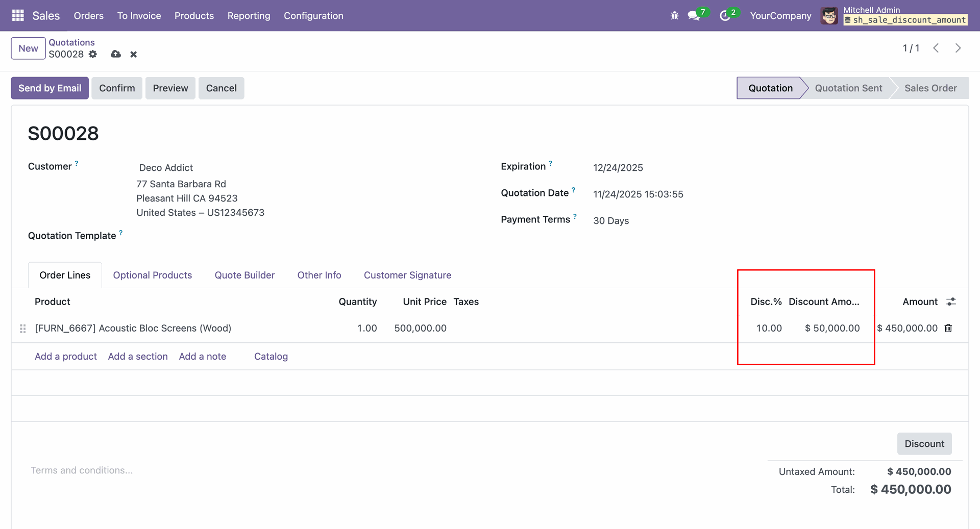Click the debug bug icon
This screenshot has height=529, width=980.
tap(674, 16)
